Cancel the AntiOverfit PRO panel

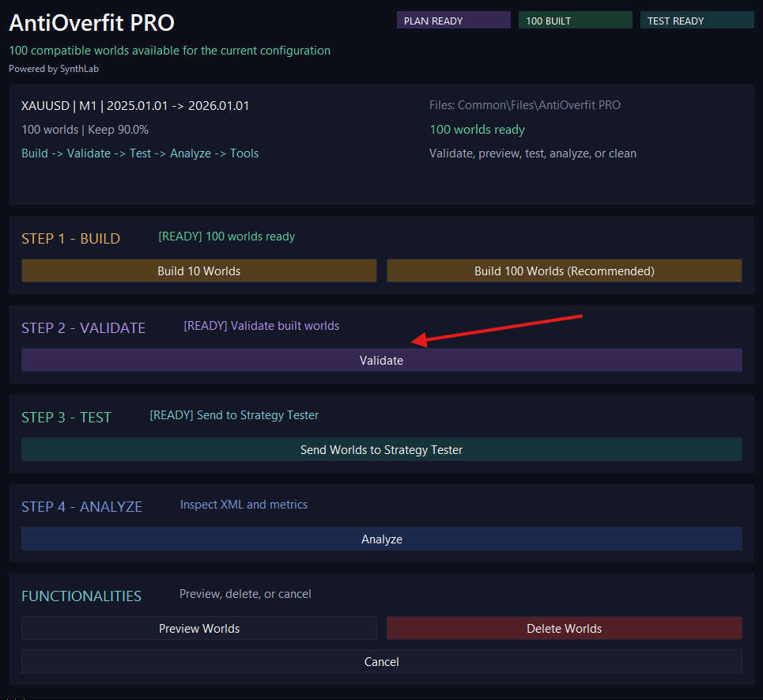381,661
